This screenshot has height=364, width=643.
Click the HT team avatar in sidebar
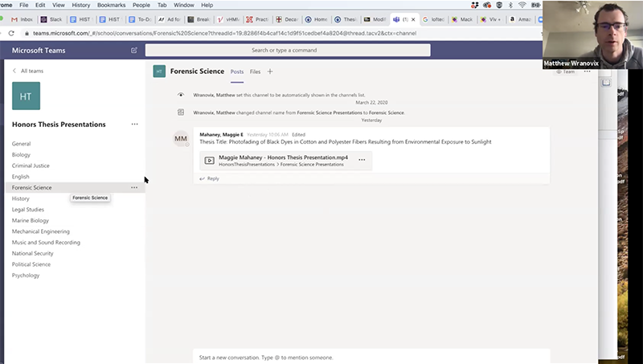pyautogui.click(x=26, y=96)
